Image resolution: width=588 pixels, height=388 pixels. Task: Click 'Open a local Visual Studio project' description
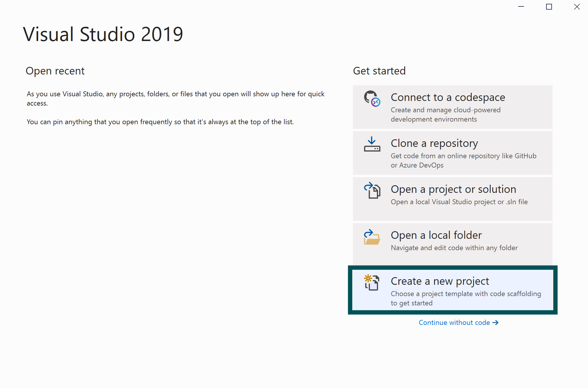tap(459, 202)
